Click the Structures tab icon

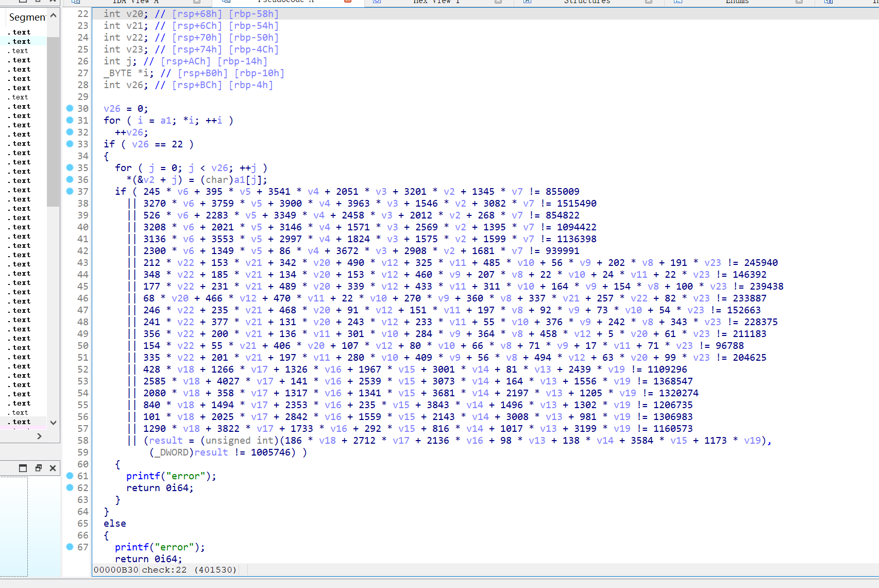click(x=527, y=2)
